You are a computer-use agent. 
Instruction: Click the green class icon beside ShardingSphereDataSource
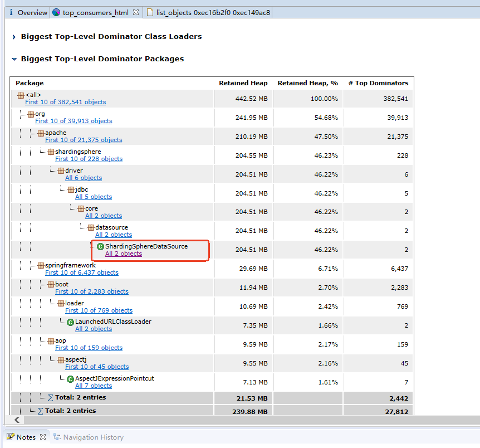pyautogui.click(x=100, y=246)
